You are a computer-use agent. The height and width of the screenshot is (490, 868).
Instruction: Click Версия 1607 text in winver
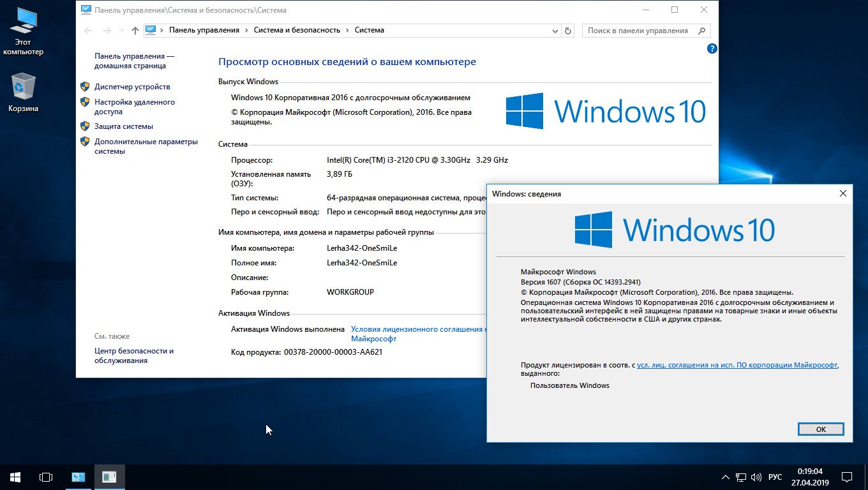coord(581,282)
